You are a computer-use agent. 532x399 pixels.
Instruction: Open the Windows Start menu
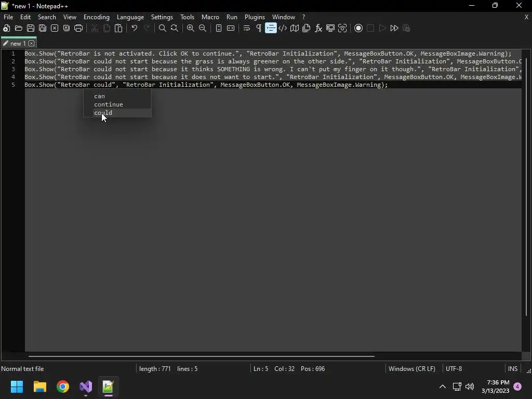tap(17, 387)
